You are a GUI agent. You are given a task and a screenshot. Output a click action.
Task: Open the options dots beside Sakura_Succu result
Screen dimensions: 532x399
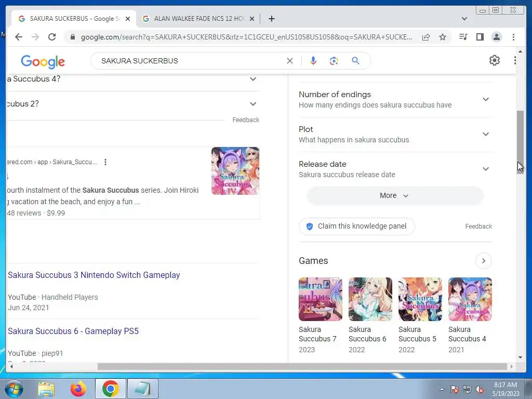pos(105,162)
